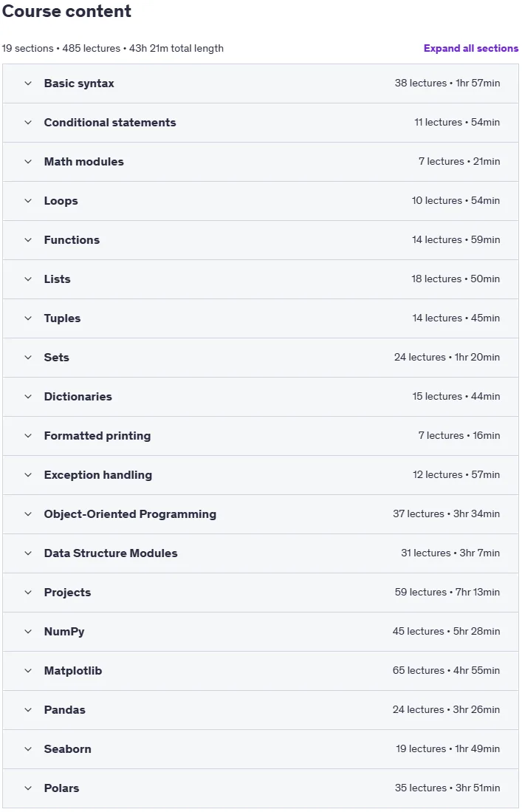Screen dimensions: 522x812
Task: Expand the Sets chevron arrow
Action: pyautogui.click(x=28, y=358)
